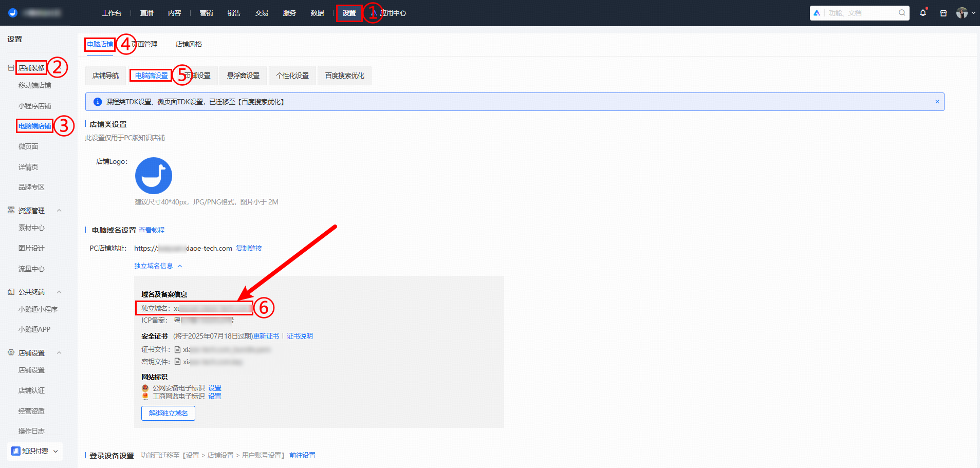Click the blue swan 店铺Logo image

pos(154,176)
